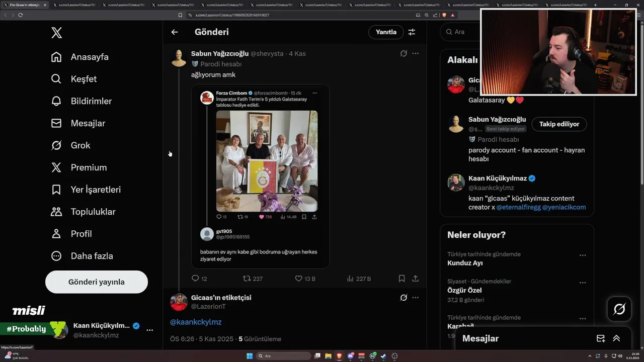Click browser address bar URL
644x362 pixels.
(x=232, y=15)
